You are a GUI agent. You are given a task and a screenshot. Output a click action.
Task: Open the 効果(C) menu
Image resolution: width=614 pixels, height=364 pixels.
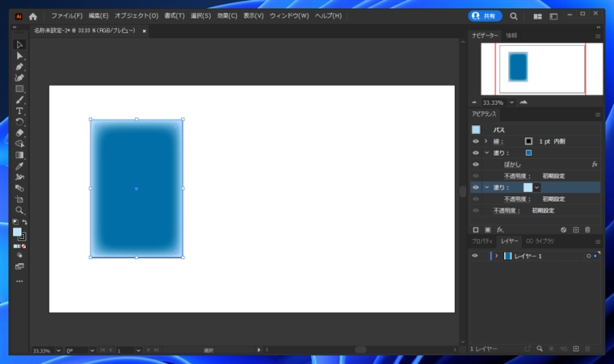tap(227, 16)
